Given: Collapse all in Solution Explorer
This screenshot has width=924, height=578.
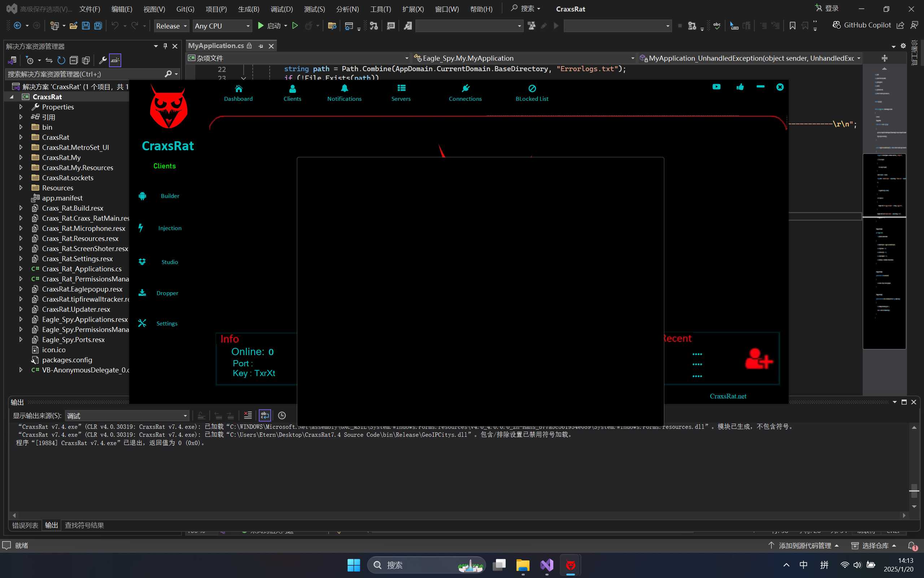Looking at the screenshot, I should pyautogui.click(x=74, y=60).
